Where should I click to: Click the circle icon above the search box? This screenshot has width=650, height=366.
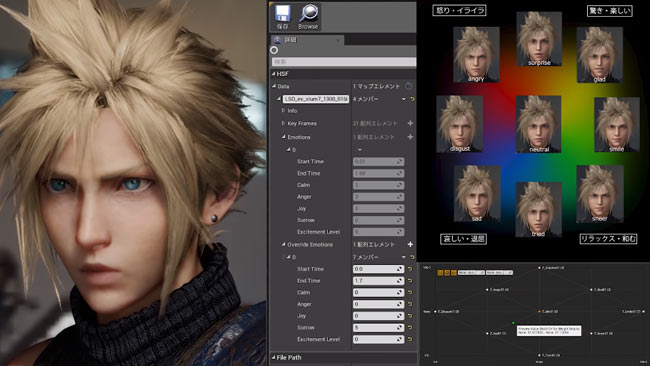point(274,50)
